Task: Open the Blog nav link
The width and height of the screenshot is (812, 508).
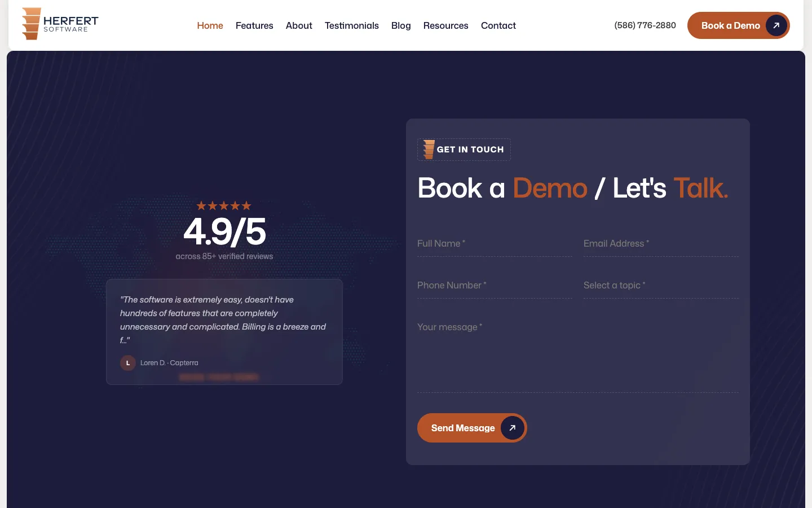Action: click(401, 25)
